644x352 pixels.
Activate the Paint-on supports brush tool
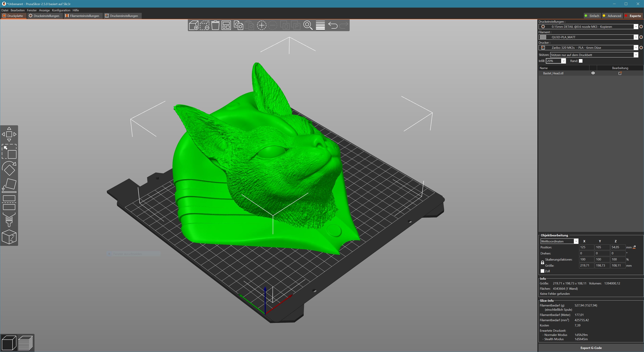(x=9, y=220)
